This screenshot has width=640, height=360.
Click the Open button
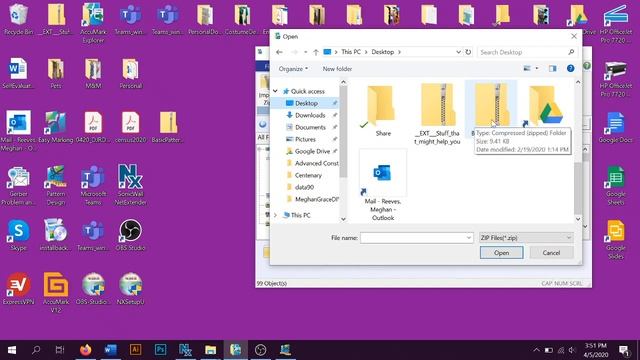502,253
